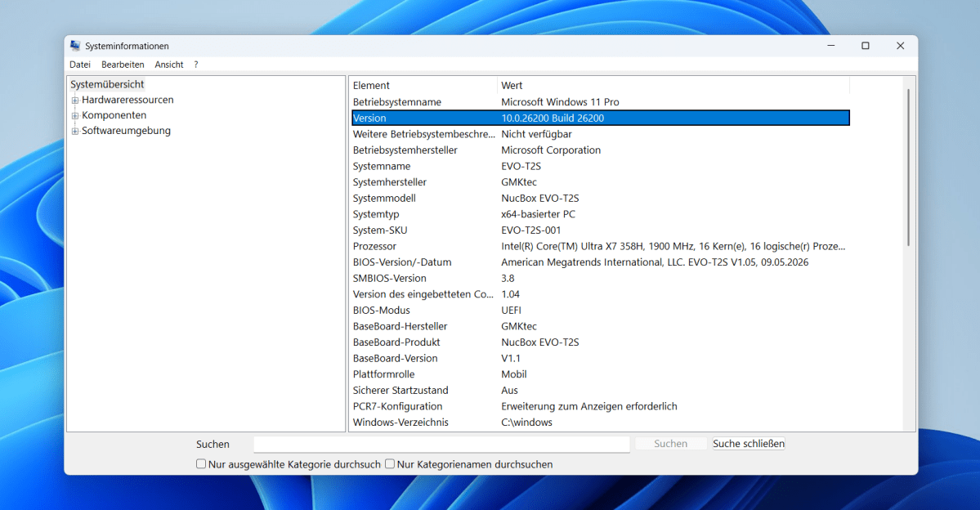The height and width of the screenshot is (510, 980).
Task: Minimize the Systeminformationen window
Action: point(831,46)
